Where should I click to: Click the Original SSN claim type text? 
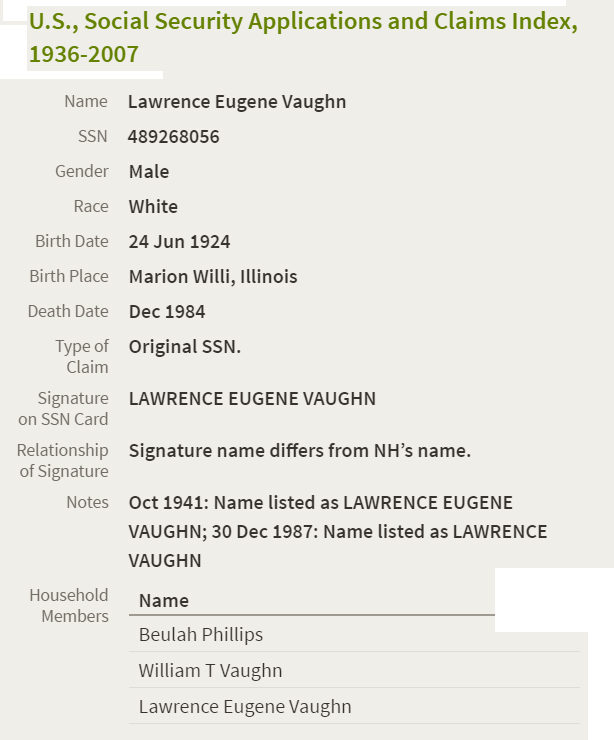[185, 347]
